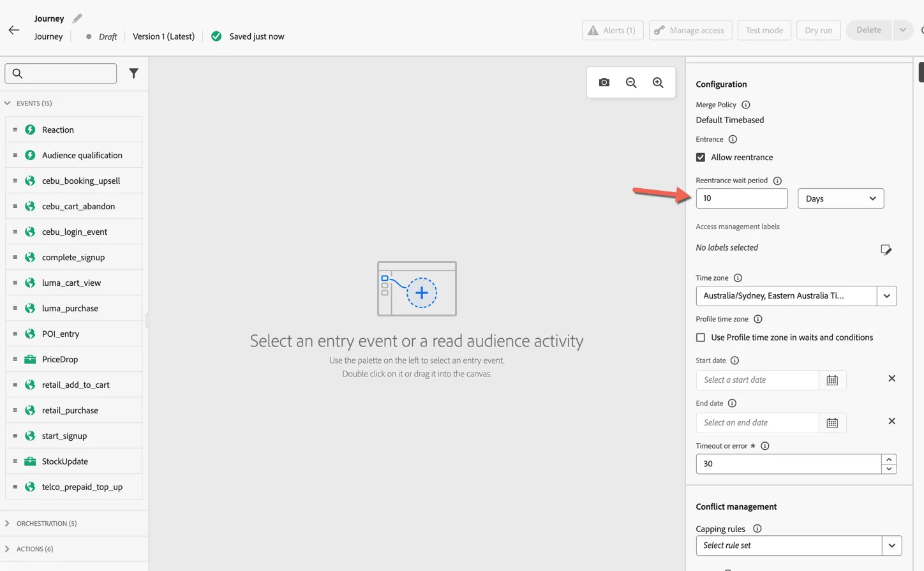Image resolution: width=924 pixels, height=571 pixels.
Task: Select the Audience qualification event
Action: tap(73, 155)
